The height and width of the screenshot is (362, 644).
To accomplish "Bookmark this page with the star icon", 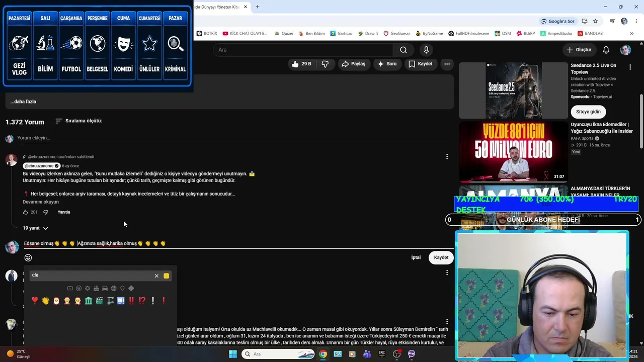I will tap(595, 21).
